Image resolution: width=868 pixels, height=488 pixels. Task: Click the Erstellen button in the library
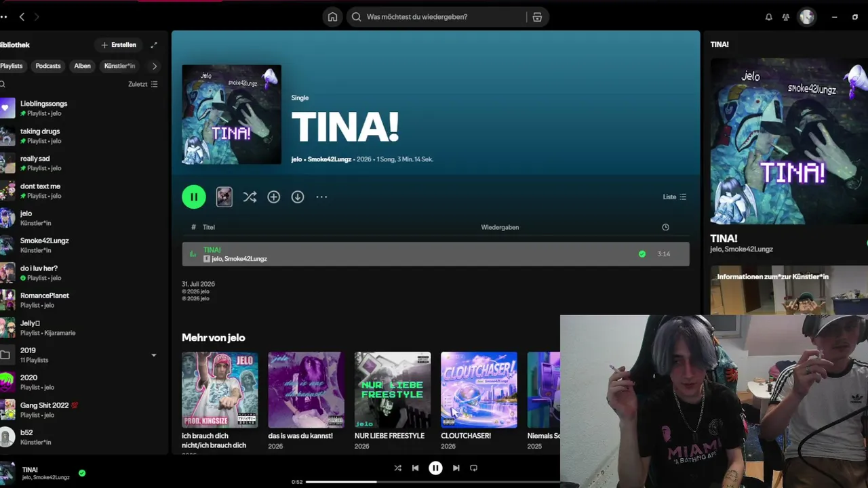coord(119,45)
